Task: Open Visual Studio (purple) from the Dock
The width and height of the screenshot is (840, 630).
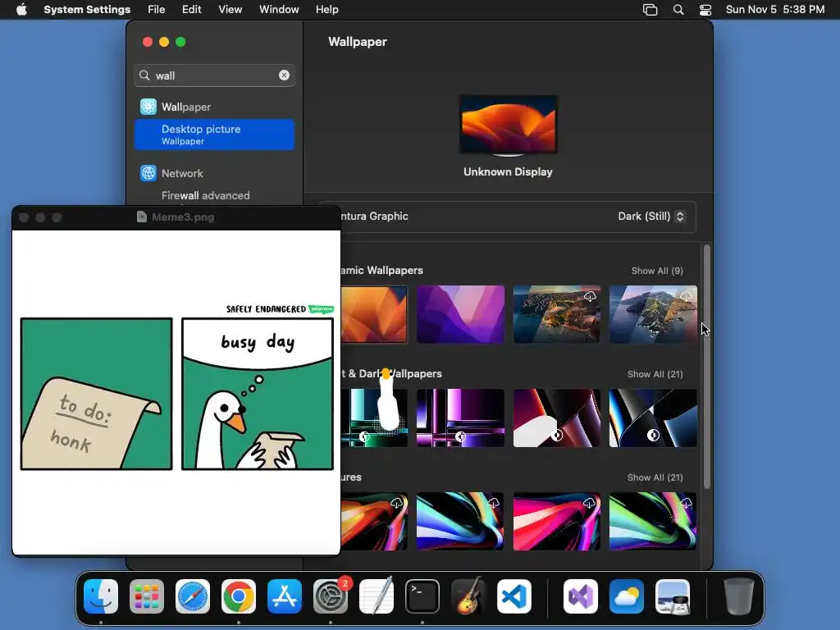Action: point(581,596)
